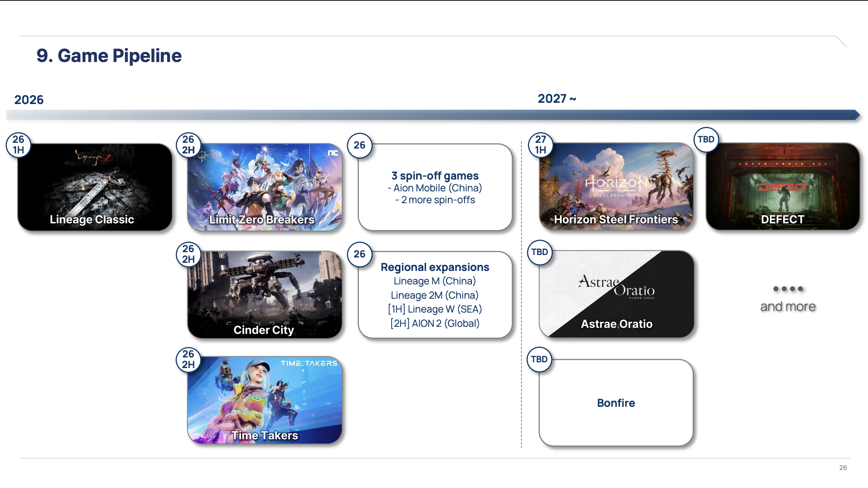Screen dimensions: 868x488
Task: Click the 'Lineage Classic' caption
Action: coord(92,220)
